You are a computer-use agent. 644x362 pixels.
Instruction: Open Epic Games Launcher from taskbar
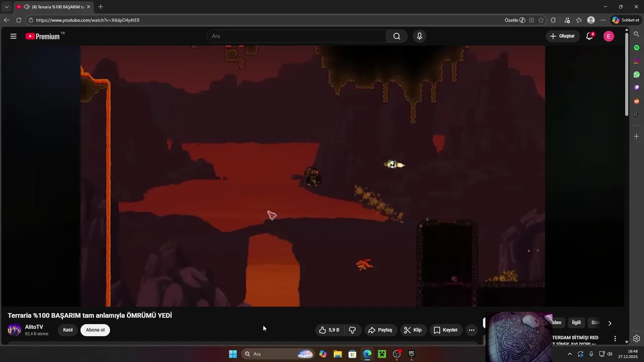pyautogui.click(x=411, y=354)
